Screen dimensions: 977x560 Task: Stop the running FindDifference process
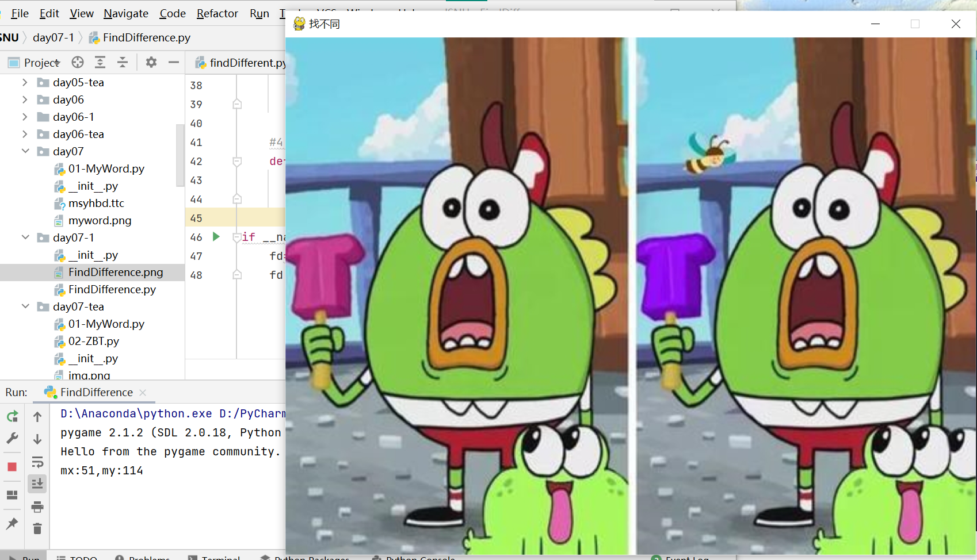12,467
